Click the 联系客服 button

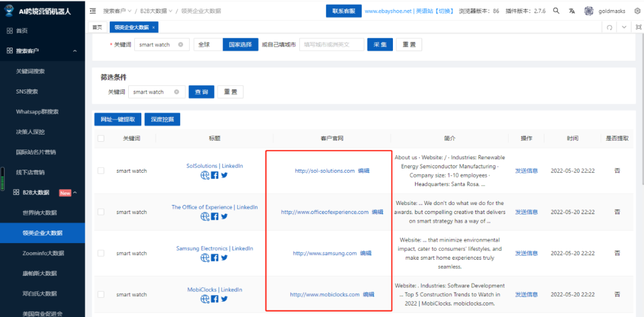[x=344, y=11]
